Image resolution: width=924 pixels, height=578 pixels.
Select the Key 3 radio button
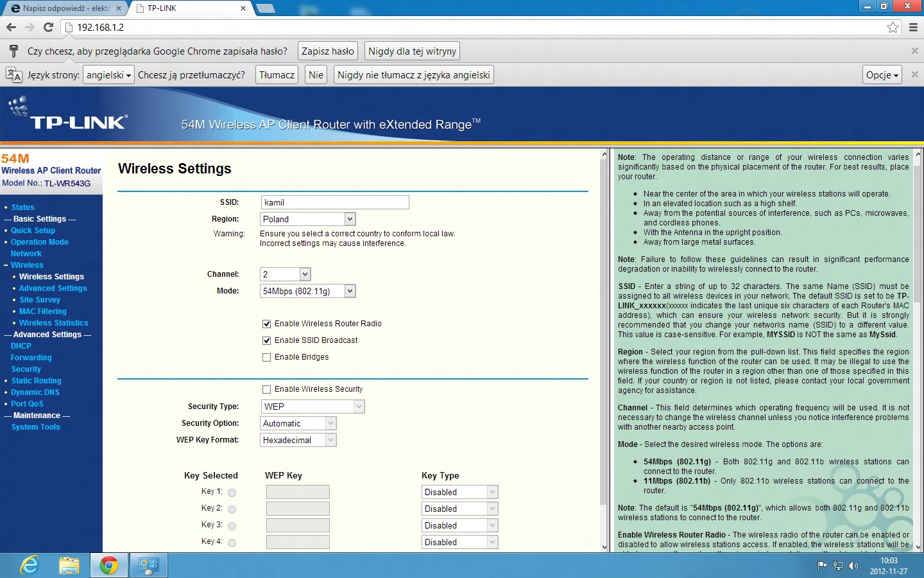point(232,526)
